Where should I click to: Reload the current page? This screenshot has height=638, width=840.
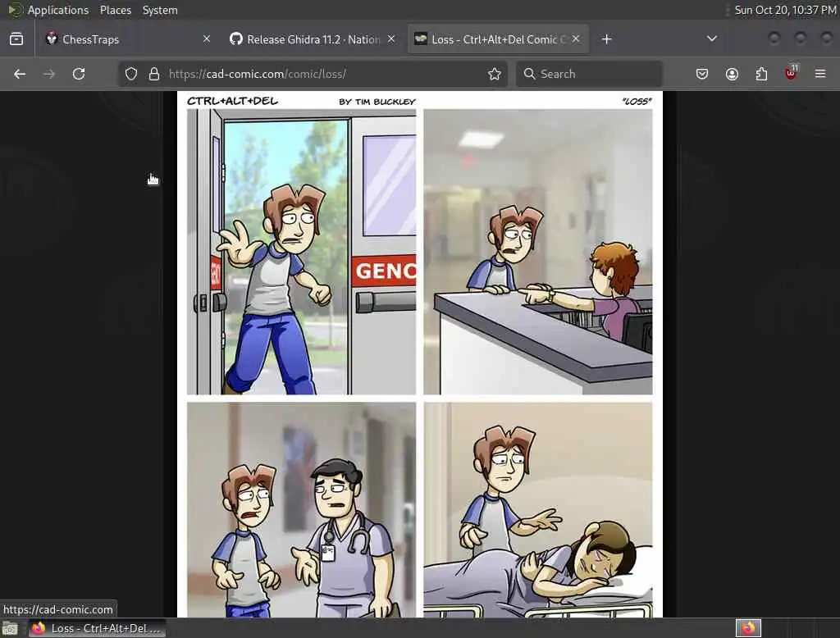(x=79, y=74)
